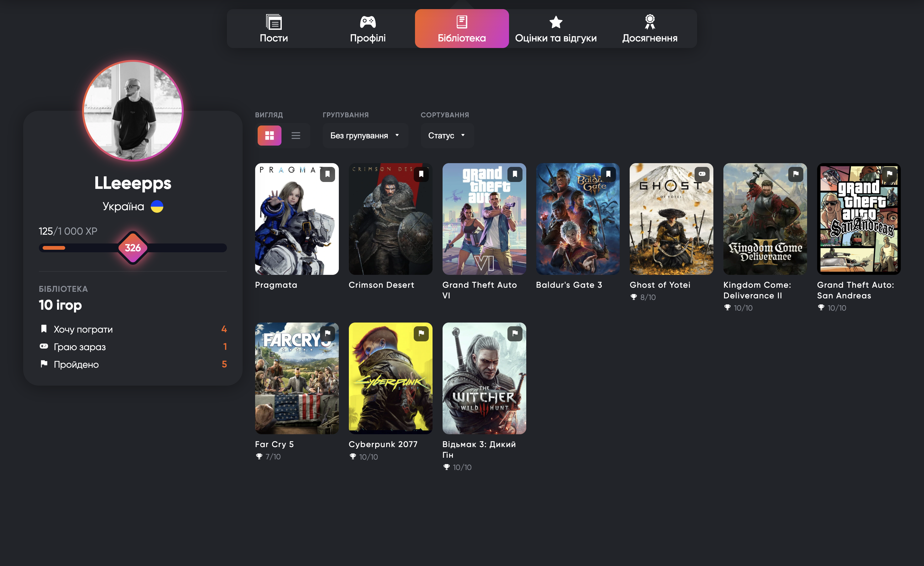Image resolution: width=924 pixels, height=566 pixels.
Task: Click the flag icon on Cyberpunk 2077 cover
Action: [x=421, y=333]
